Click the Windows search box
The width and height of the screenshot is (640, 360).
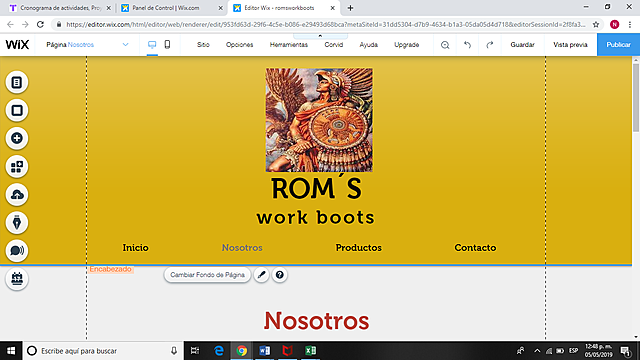tap(103, 351)
